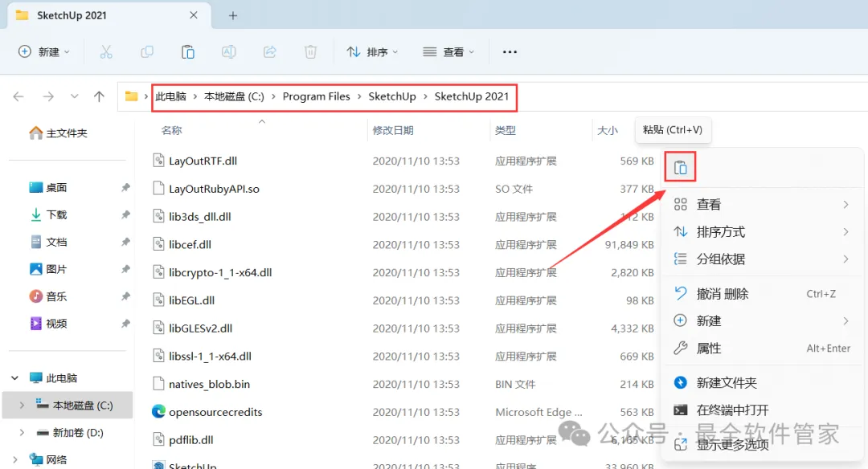Open 图片 in the sidebar
Screen dimensions: 868x469
point(48,269)
